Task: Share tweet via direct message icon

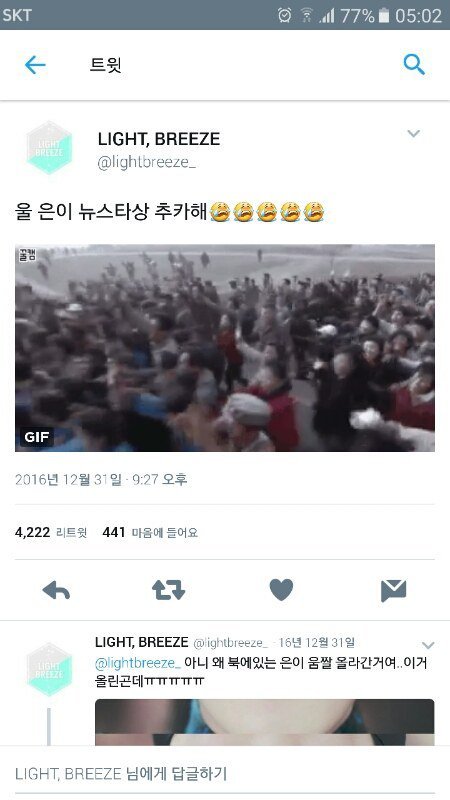Action: click(393, 590)
